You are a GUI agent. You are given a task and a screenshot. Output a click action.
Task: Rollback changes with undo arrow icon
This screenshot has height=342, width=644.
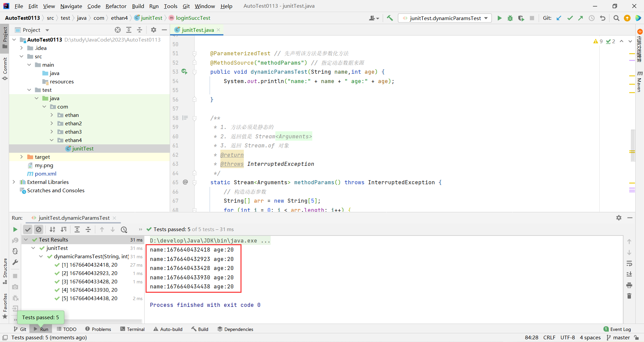(603, 18)
